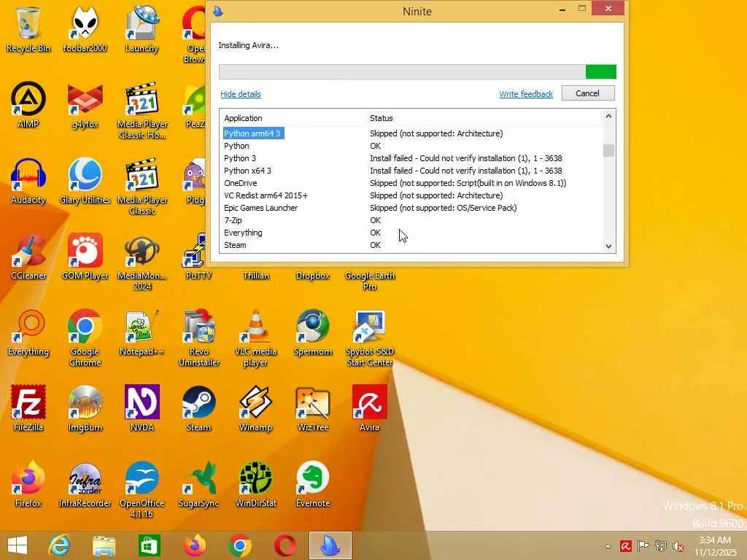Select the VLC media player desktop shortcut

256,338
